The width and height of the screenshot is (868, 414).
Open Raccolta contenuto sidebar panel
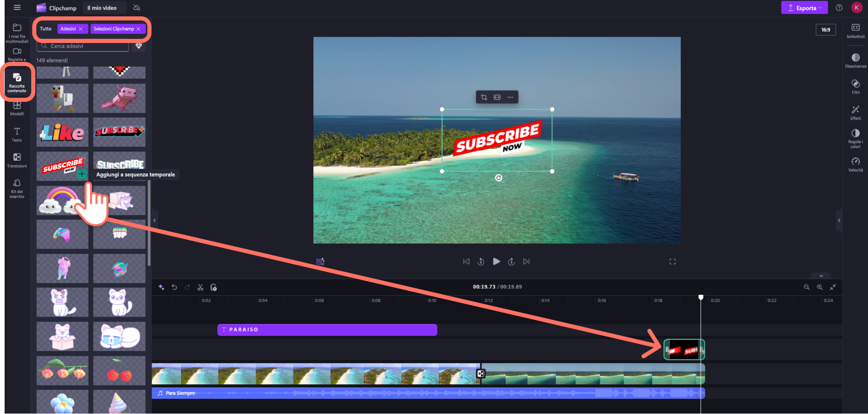click(17, 82)
